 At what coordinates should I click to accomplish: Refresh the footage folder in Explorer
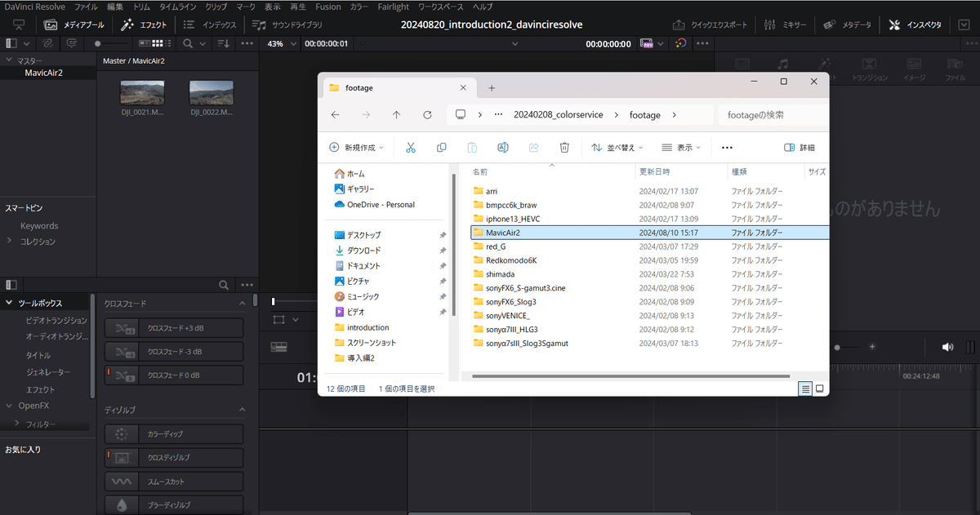coord(427,115)
